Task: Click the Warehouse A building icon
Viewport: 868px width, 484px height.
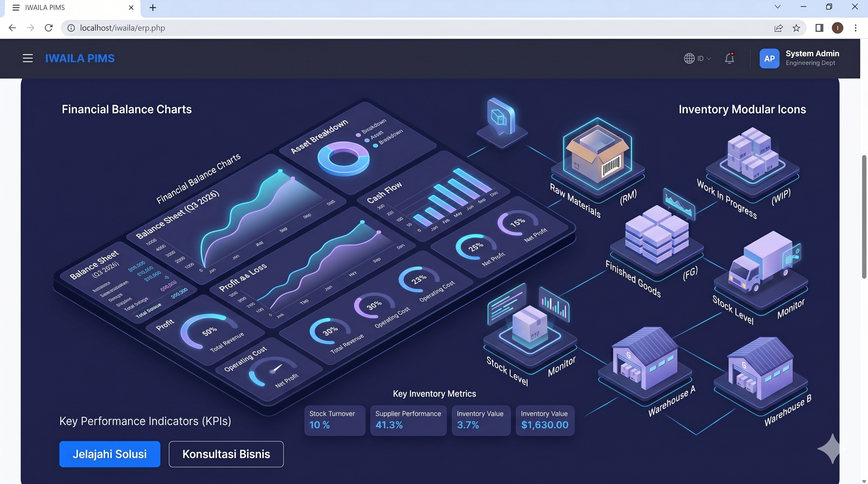Action: coord(645,358)
